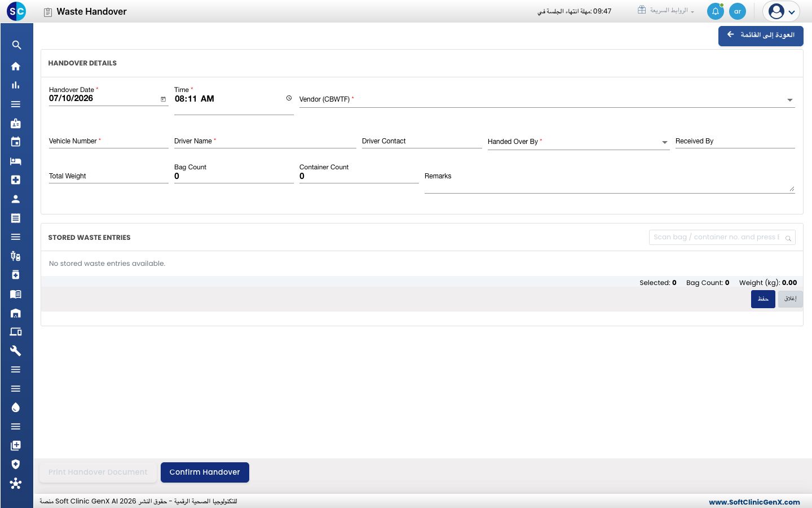Open the quick links menu in header

click(x=666, y=10)
